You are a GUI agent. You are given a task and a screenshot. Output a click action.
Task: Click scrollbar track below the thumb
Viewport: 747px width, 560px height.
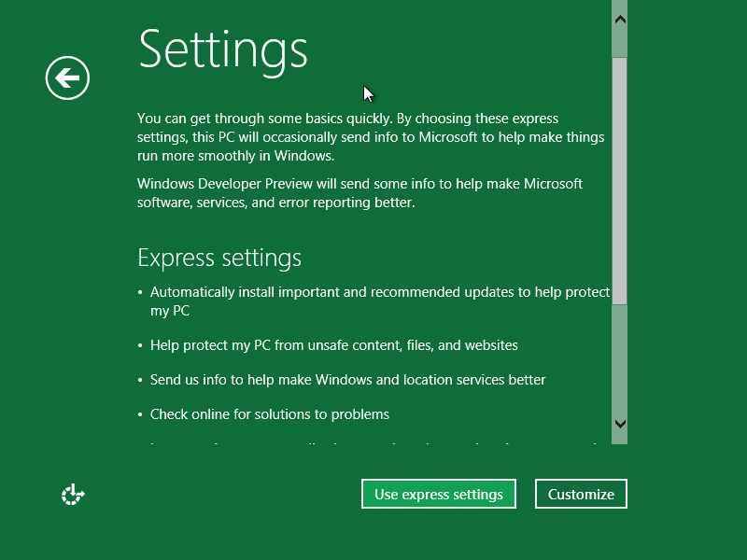point(619,359)
